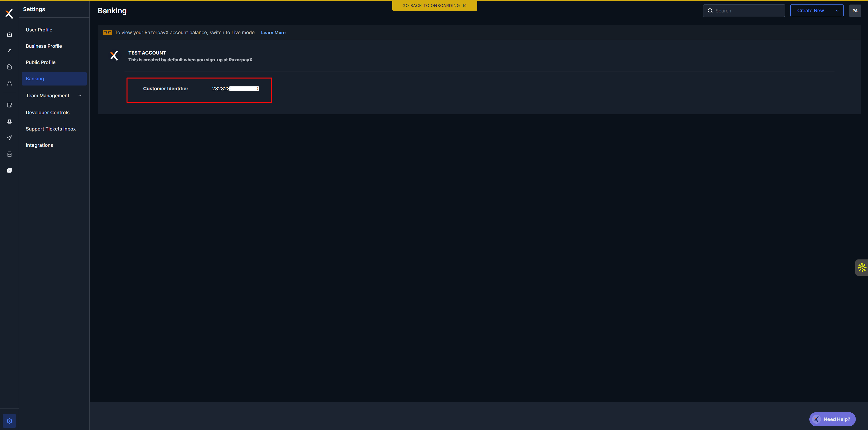Open the receipt with upload arrow icon
Viewport: 868px width, 430px height.
click(10, 105)
